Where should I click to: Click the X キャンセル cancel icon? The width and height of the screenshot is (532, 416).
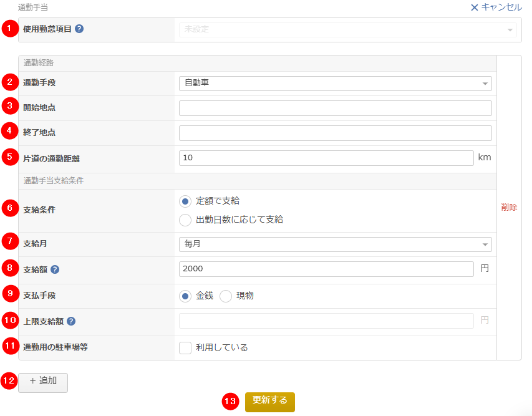pyautogui.click(x=475, y=7)
